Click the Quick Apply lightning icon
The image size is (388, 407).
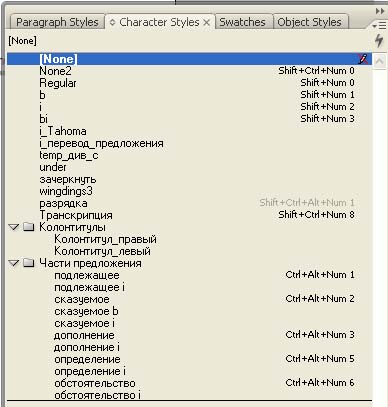[x=379, y=40]
